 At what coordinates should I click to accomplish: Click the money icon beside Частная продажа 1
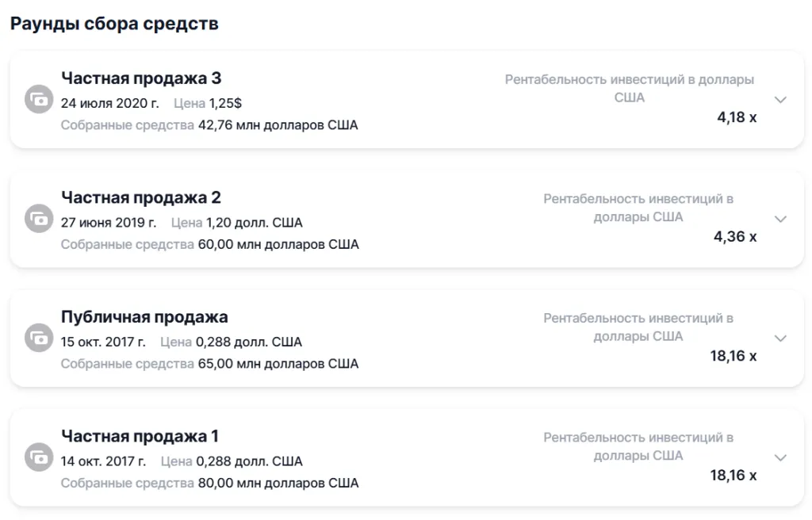[x=39, y=458]
